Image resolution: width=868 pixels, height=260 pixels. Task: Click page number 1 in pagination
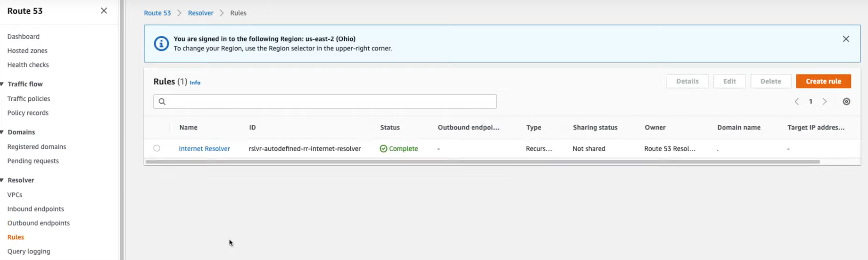click(810, 102)
